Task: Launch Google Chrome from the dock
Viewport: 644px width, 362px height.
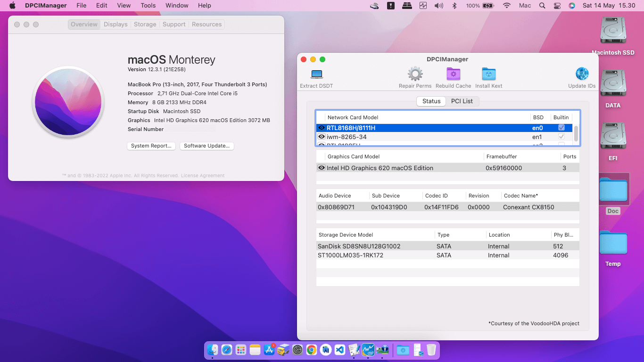Action: [311, 350]
